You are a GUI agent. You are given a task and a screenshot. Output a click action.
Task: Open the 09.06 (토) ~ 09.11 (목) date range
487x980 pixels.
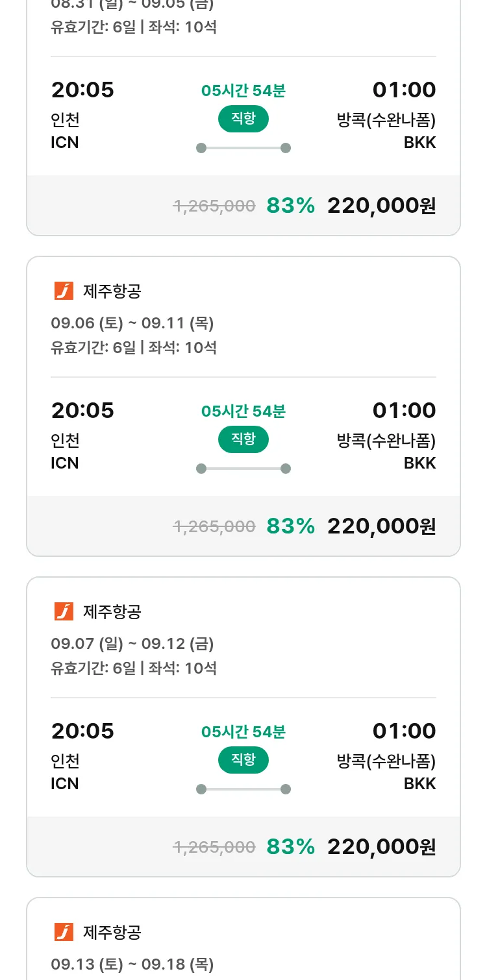[x=132, y=323]
